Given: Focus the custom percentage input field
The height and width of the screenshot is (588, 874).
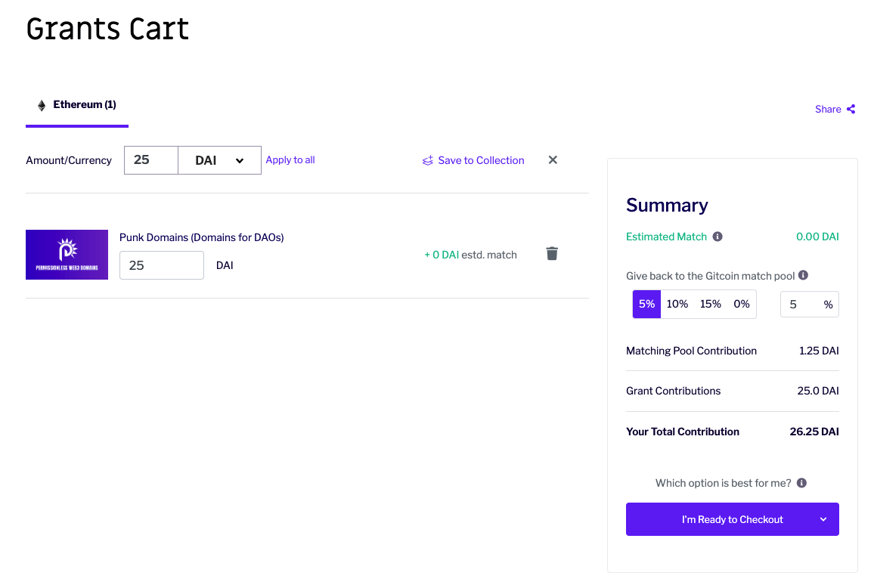Looking at the screenshot, I should pyautogui.click(x=809, y=305).
